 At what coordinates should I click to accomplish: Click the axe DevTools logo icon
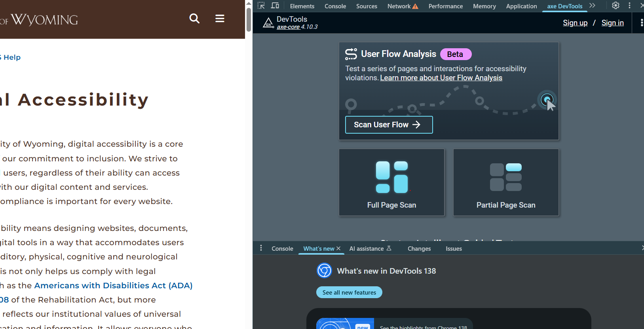pyautogui.click(x=268, y=23)
